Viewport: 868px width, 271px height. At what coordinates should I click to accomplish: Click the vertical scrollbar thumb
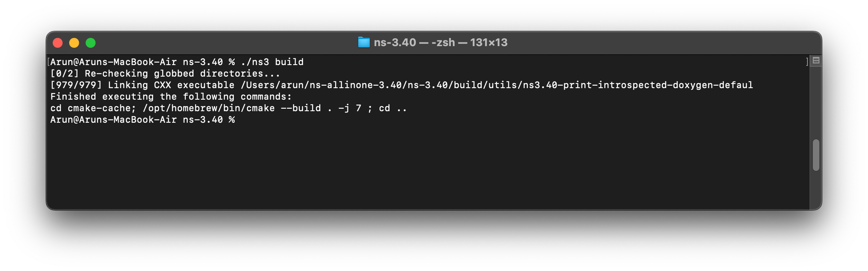pyautogui.click(x=816, y=155)
